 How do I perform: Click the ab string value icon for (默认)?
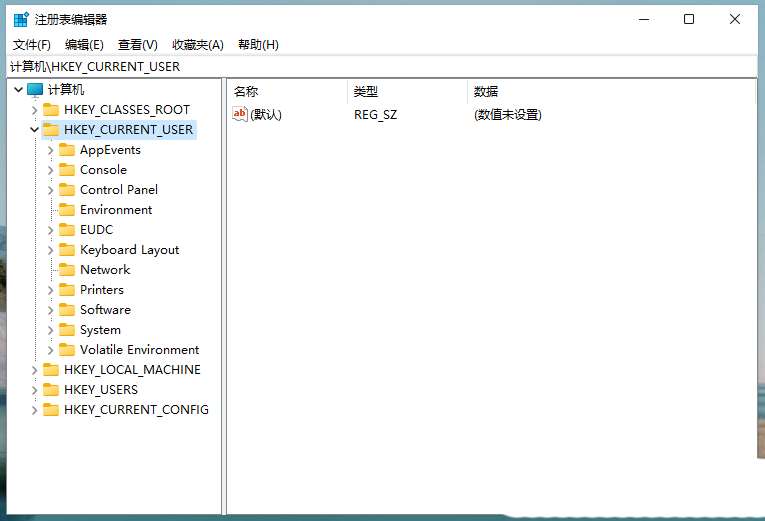tap(240, 114)
